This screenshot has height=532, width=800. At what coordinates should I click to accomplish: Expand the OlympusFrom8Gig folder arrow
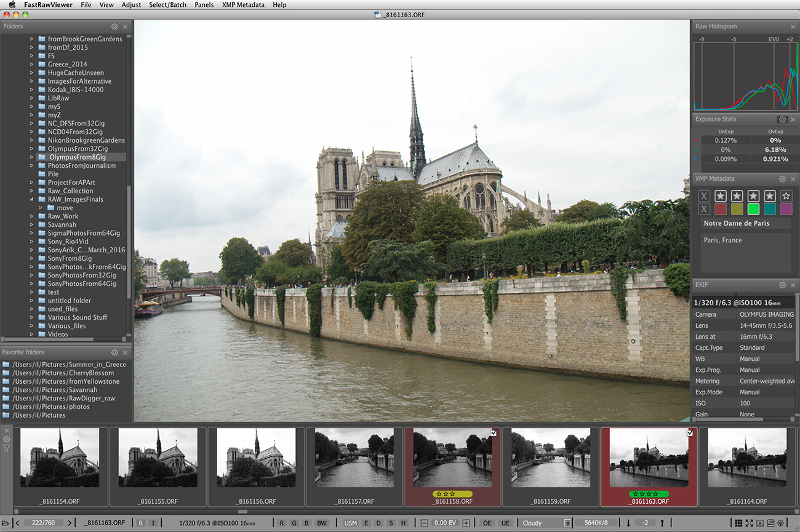click(32, 157)
